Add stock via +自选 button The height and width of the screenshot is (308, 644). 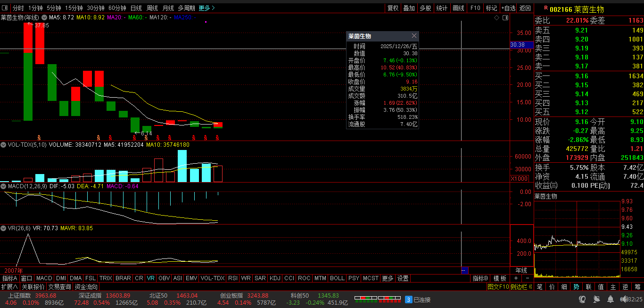pos(509,8)
